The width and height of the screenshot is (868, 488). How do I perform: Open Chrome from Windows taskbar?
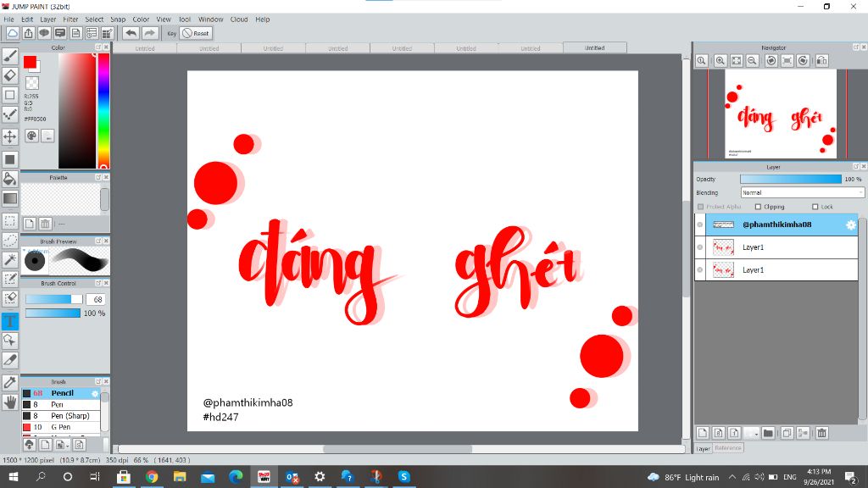(x=152, y=476)
